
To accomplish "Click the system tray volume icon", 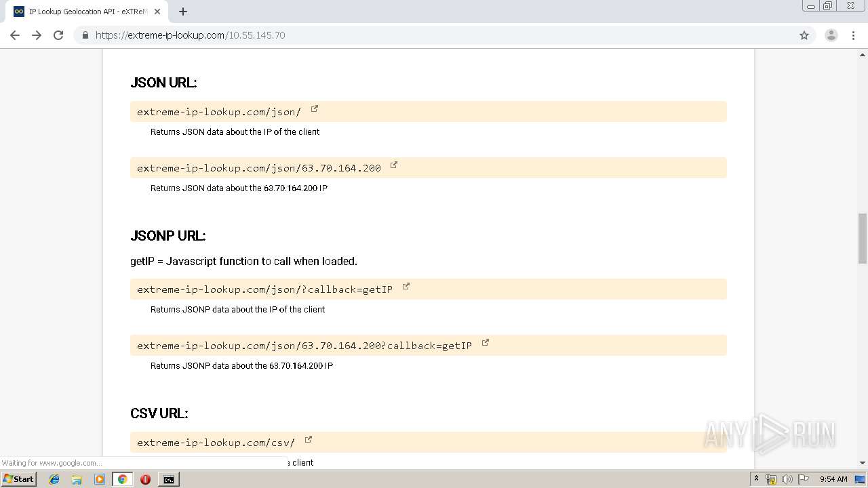I will coord(787,479).
